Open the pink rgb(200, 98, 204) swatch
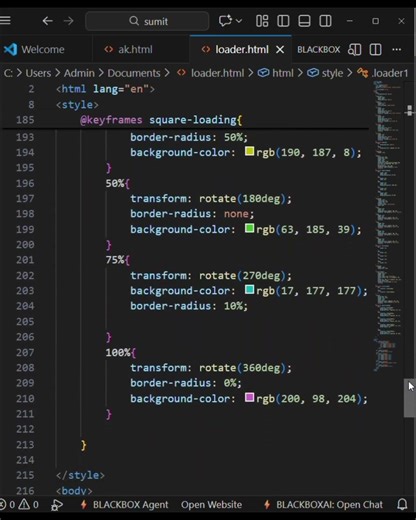The width and height of the screenshot is (416, 520). [249, 397]
